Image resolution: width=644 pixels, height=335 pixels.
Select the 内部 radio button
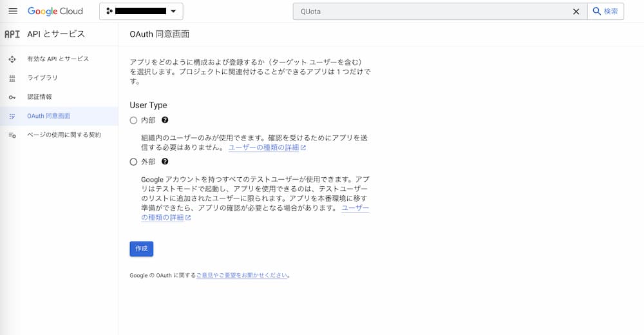click(x=133, y=120)
